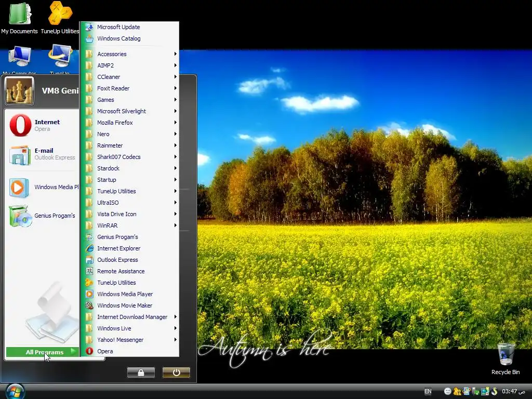Viewport: 532px width, 399px height.
Task: Click the Internet Explorer icon
Action: [x=89, y=248]
